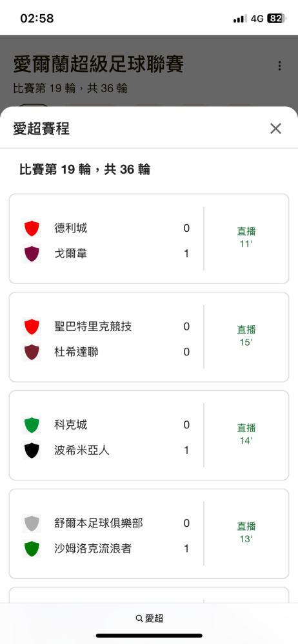Tap the 愛超 search bar at bottom
The height and width of the screenshot is (644, 298).
(x=149, y=618)
